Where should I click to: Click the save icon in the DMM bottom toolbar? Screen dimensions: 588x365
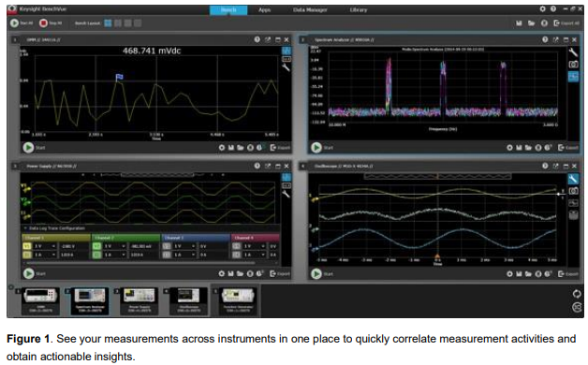tap(231, 148)
